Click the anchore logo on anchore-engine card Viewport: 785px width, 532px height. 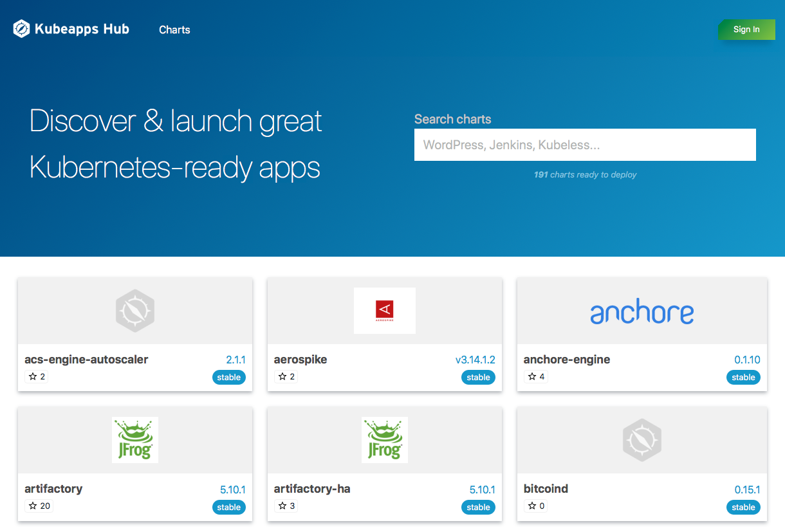pyautogui.click(x=642, y=311)
